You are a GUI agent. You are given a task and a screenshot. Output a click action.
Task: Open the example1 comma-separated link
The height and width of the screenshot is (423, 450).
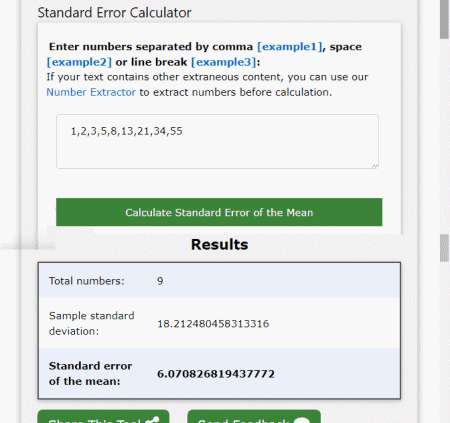pos(290,47)
